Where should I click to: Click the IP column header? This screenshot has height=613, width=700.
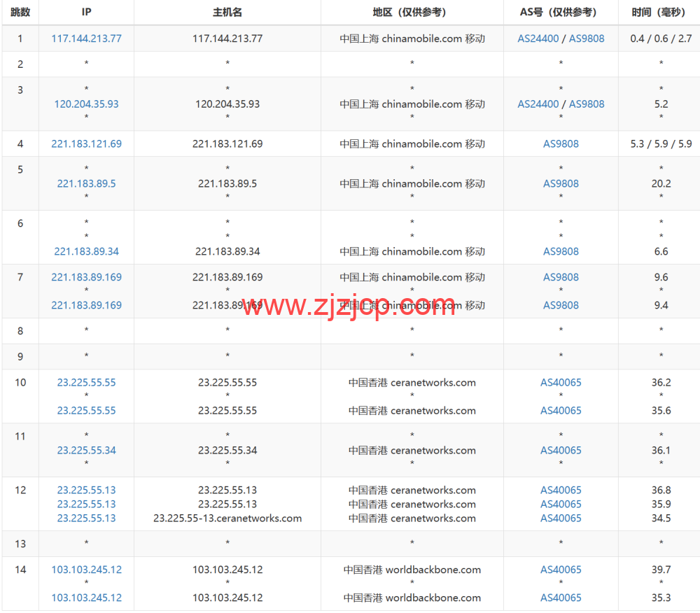[86, 12]
